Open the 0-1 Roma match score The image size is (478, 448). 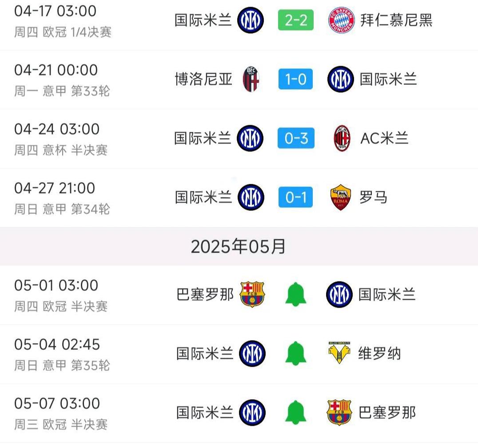[x=295, y=197]
